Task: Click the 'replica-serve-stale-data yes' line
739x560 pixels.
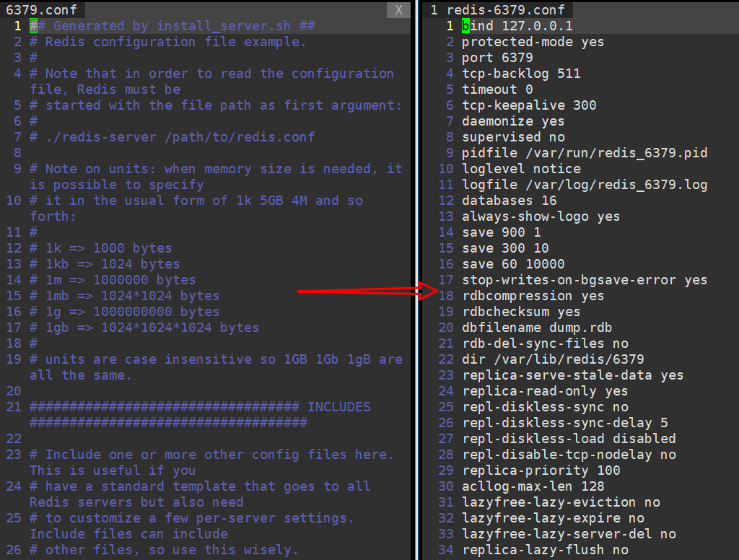Action: tap(572, 375)
